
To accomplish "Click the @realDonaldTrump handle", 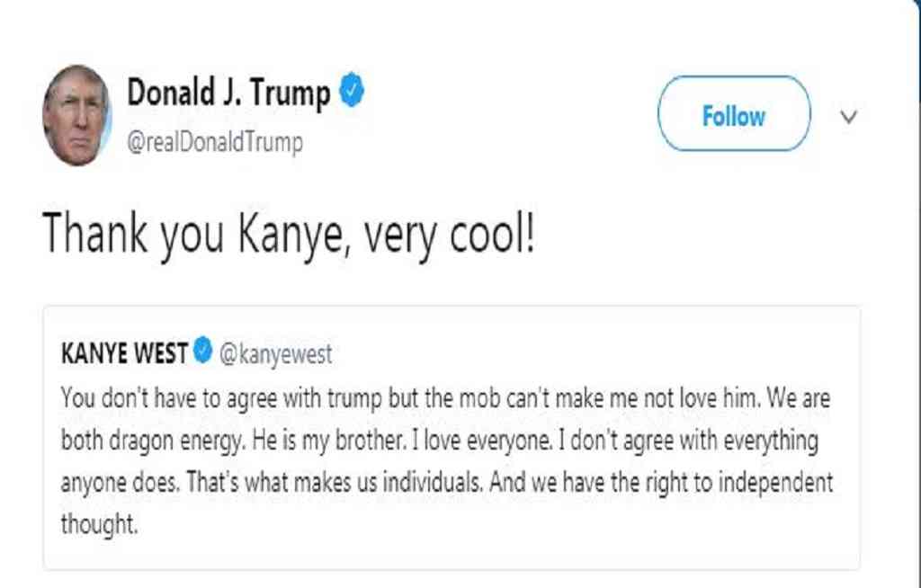I will pyautogui.click(x=215, y=142).
